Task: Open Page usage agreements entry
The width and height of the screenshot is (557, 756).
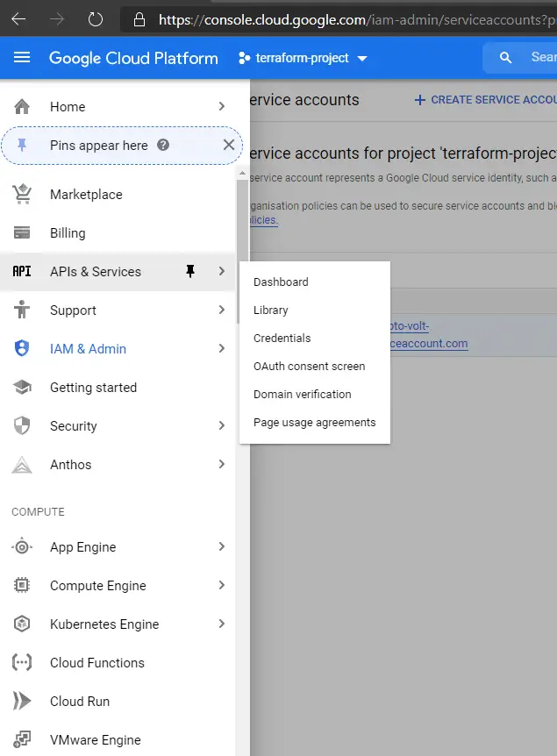Action: pos(314,423)
